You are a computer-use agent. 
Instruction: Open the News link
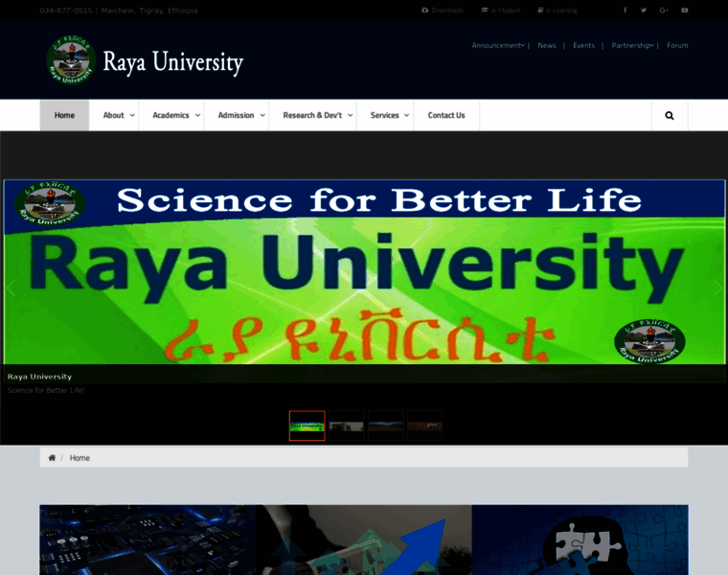tap(546, 45)
